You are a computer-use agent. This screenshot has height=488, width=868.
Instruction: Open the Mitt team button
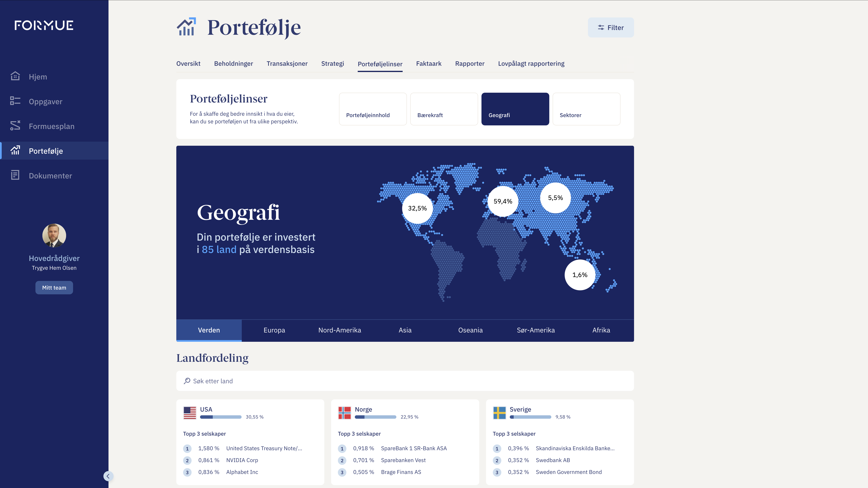click(x=54, y=288)
